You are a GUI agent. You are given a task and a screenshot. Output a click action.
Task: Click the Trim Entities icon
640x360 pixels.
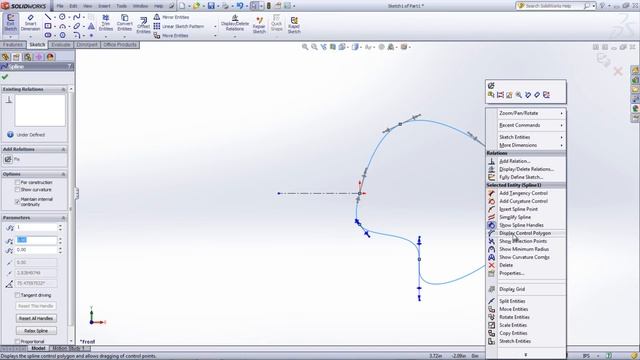(105, 23)
